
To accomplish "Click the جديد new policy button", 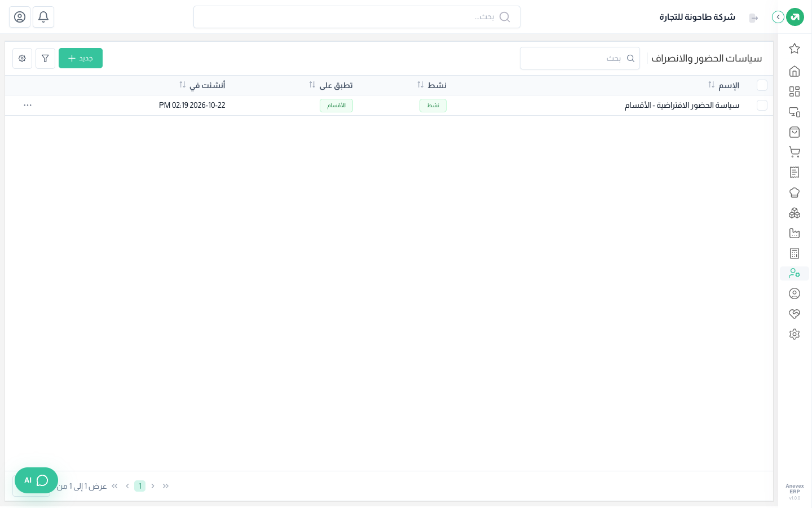I will click(81, 58).
